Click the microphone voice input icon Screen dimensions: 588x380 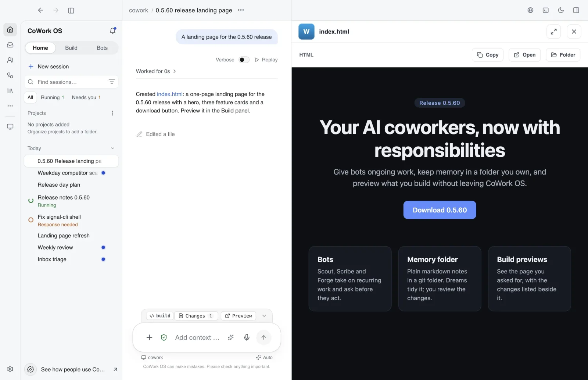click(x=247, y=337)
